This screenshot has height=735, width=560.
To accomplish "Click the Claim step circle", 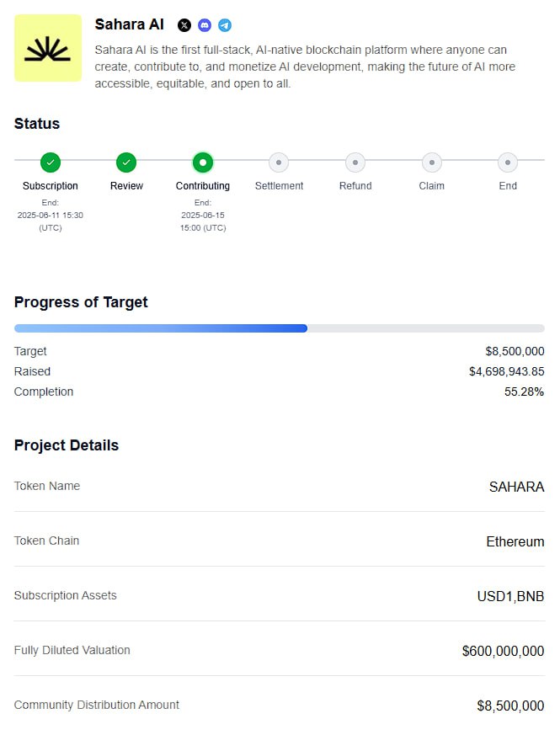I will point(431,162).
